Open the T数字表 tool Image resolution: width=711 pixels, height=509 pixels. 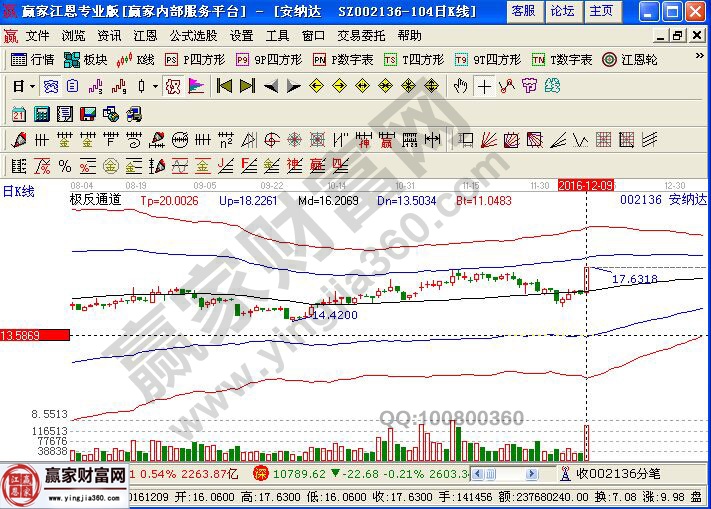tap(562, 59)
